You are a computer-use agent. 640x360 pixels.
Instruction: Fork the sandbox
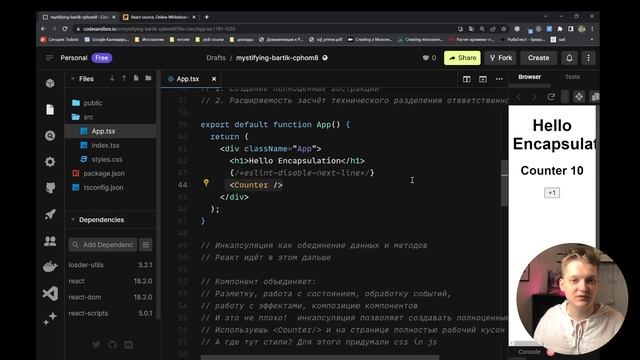501,58
